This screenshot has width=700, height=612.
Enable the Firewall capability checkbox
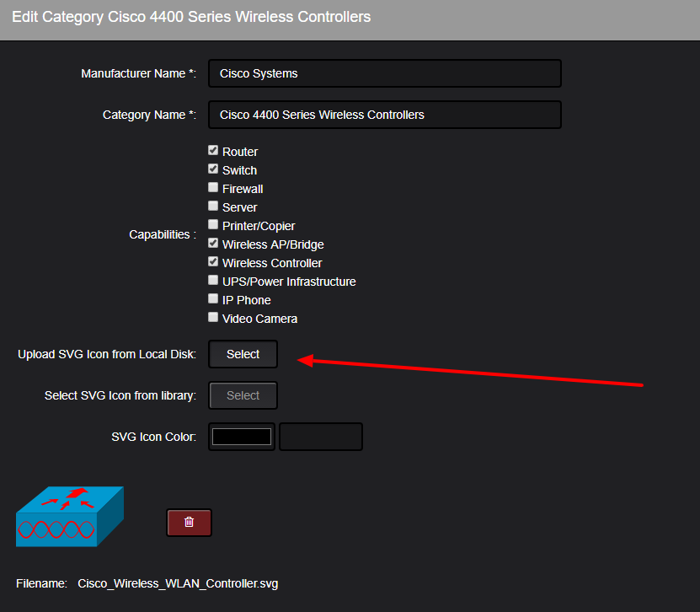tap(213, 188)
